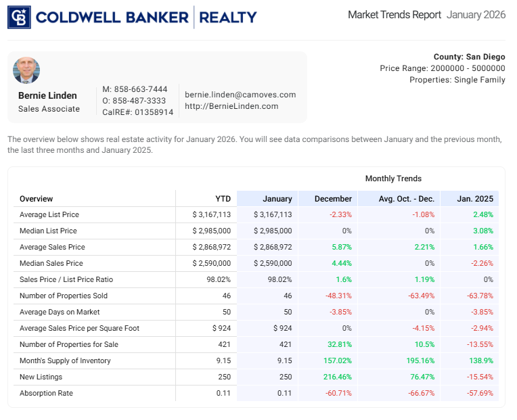The image size is (517, 420).
Task: Open the bernie.linden@camoves.com email link
Action: [240, 95]
